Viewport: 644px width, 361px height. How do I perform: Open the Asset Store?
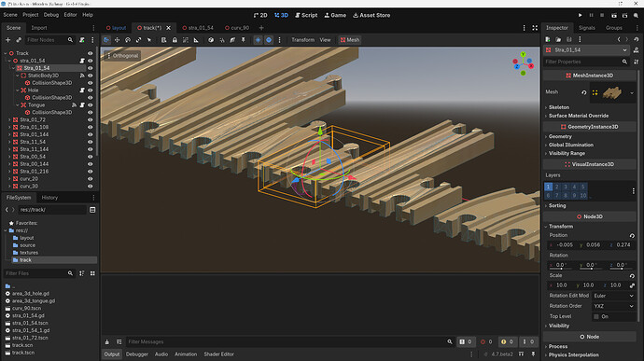coord(371,15)
